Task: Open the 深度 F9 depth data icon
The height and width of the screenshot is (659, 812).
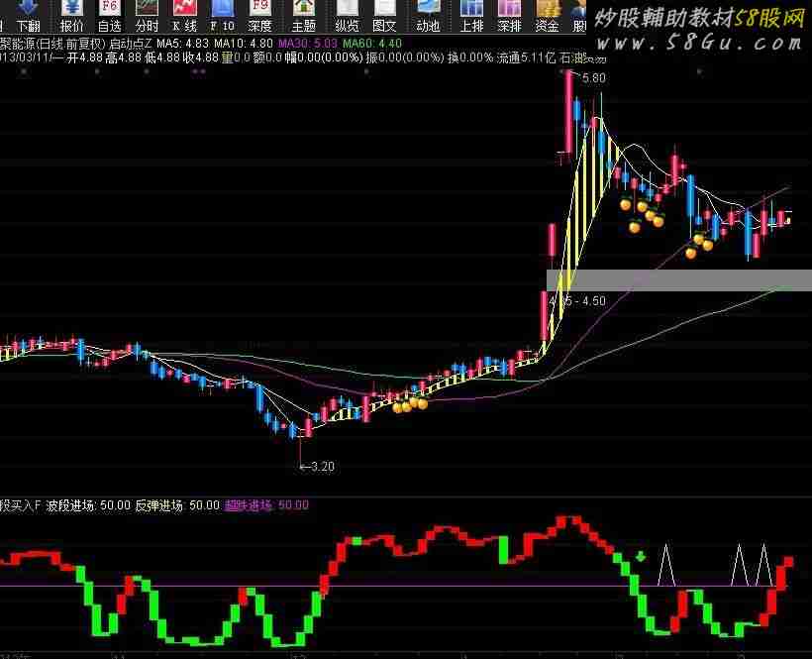Action: click(x=259, y=16)
